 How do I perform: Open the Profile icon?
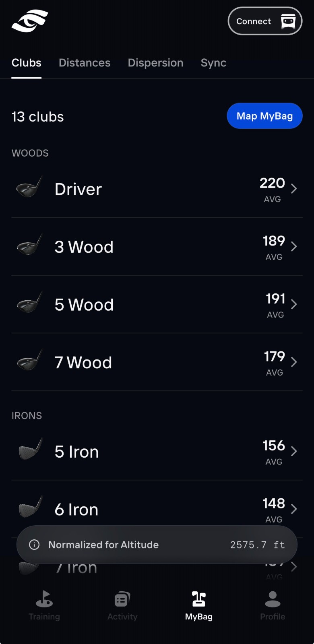[x=273, y=599]
